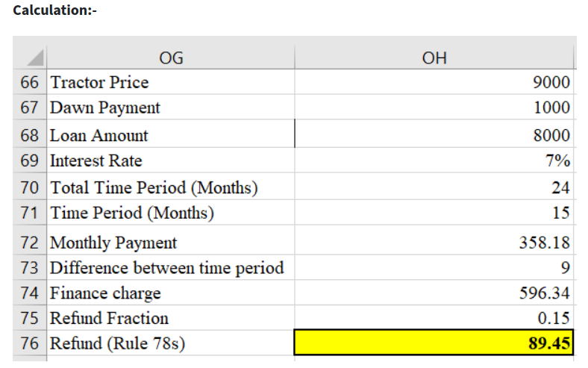Viewport: 588px width, 368px height.
Task: Select row header 66
Action: click(x=30, y=82)
